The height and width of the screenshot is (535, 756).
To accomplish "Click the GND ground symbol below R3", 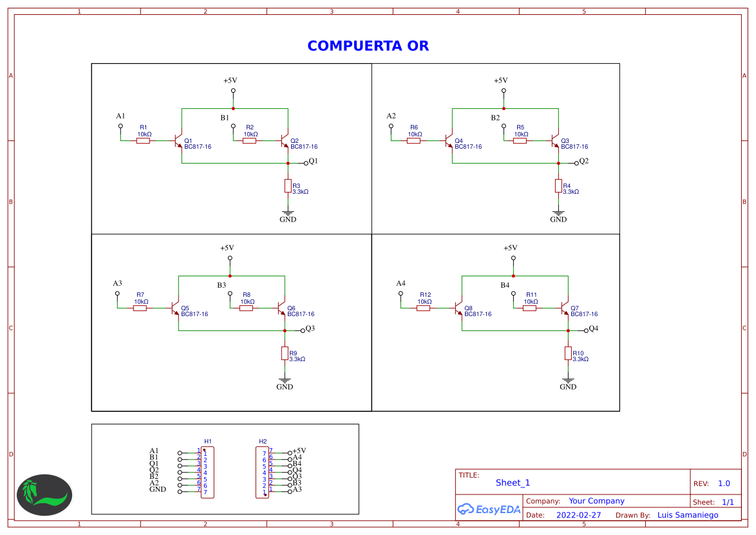I will click(287, 214).
